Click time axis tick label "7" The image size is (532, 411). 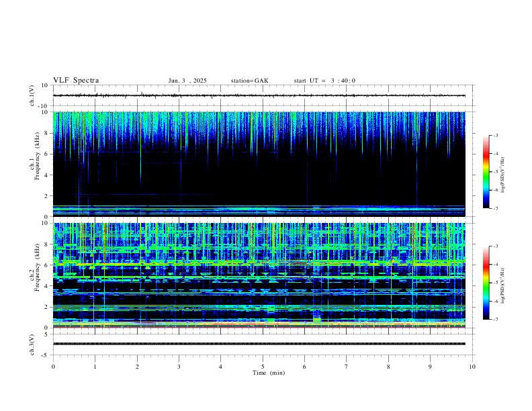tap(347, 367)
